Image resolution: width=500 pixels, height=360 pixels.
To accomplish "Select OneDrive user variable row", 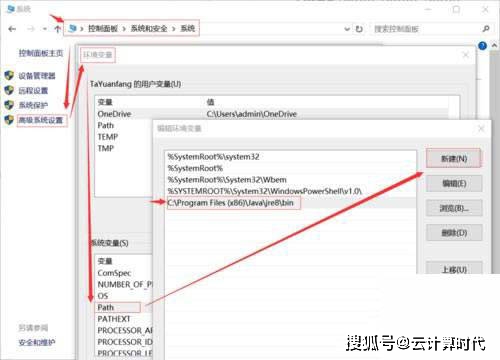I will [272, 114].
